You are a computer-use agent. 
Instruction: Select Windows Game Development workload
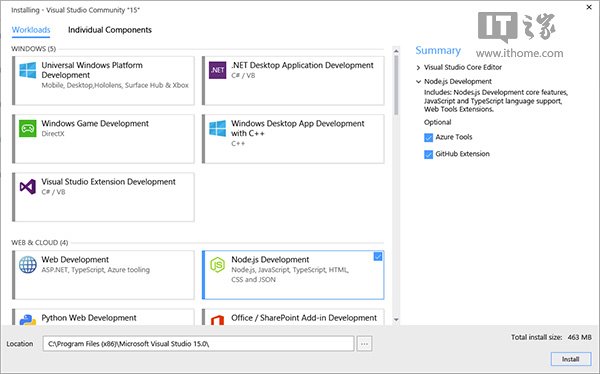[103, 139]
